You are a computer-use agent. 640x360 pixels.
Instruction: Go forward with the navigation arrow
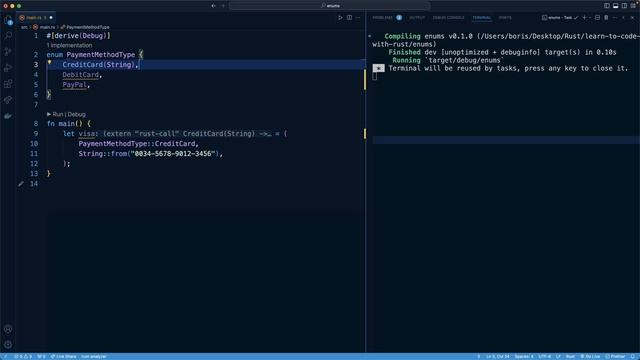click(x=223, y=6)
